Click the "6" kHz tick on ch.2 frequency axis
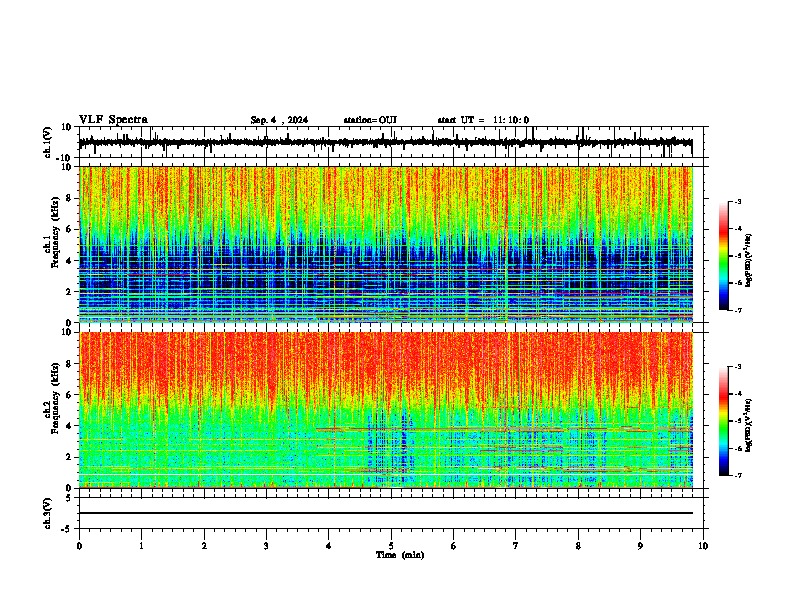This screenshot has height=612, width=792. 70,395
